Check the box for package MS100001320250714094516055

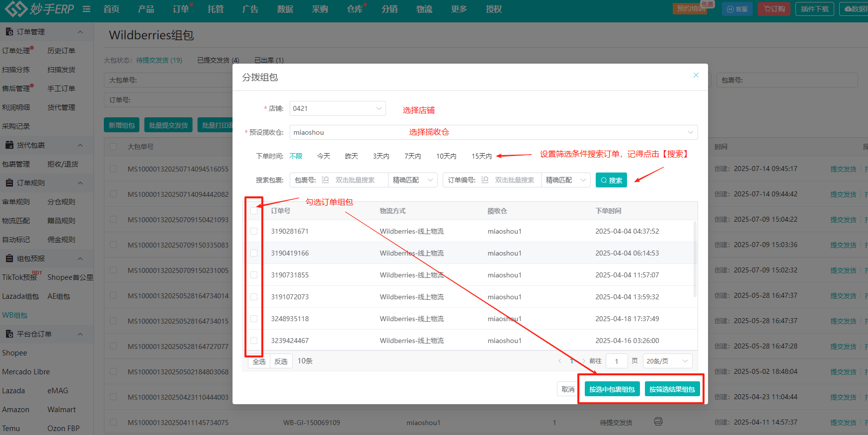pos(113,169)
